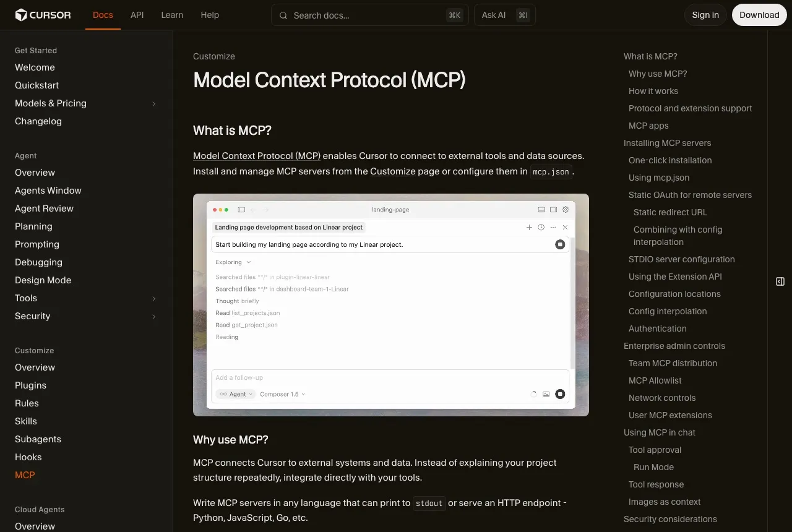The width and height of the screenshot is (792, 532).
Task: Jump to 'Run Mode' section
Action: (653, 467)
